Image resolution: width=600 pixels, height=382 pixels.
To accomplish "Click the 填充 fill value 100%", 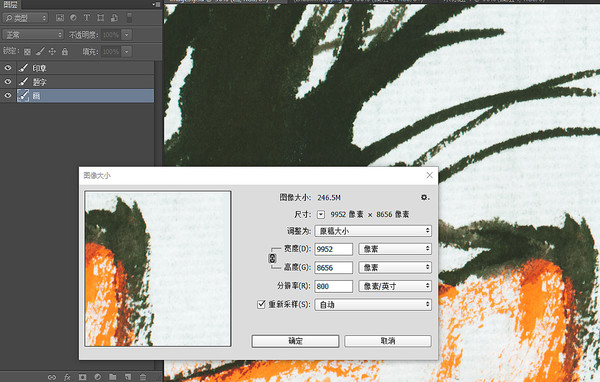I will point(111,51).
